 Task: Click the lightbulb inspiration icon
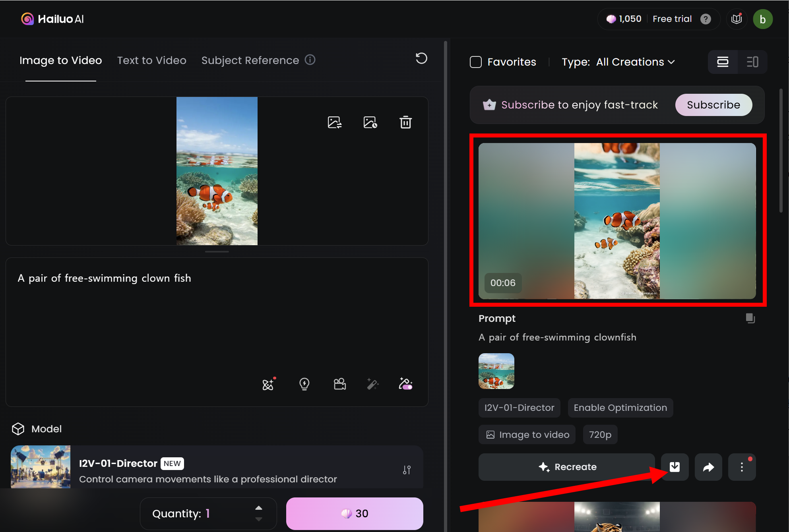tap(304, 384)
